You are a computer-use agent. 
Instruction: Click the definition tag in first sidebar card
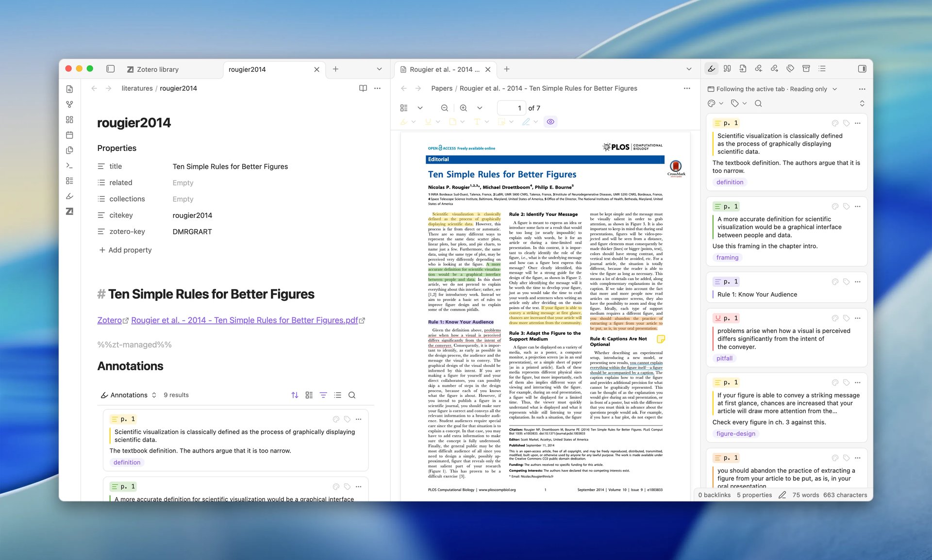(730, 182)
